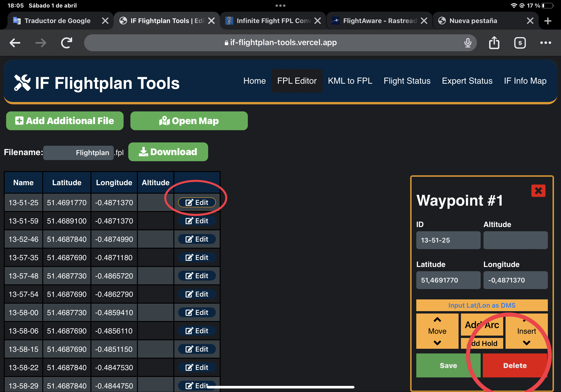The width and height of the screenshot is (561, 392).
Task: Close the Traductor de Google tab
Action: (105, 21)
